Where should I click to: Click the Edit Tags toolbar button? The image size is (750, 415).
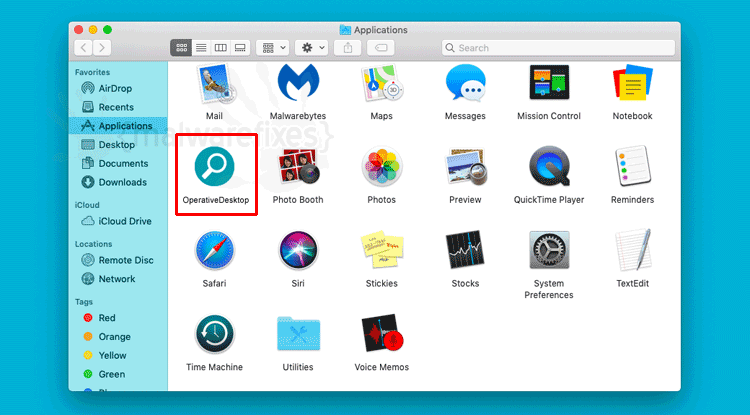click(381, 48)
